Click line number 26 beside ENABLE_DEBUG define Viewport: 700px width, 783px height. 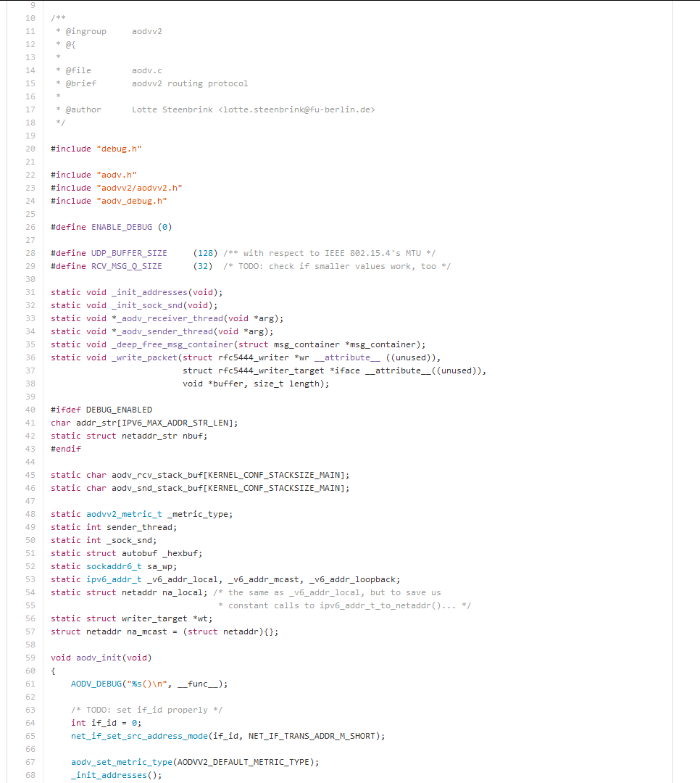(x=30, y=227)
